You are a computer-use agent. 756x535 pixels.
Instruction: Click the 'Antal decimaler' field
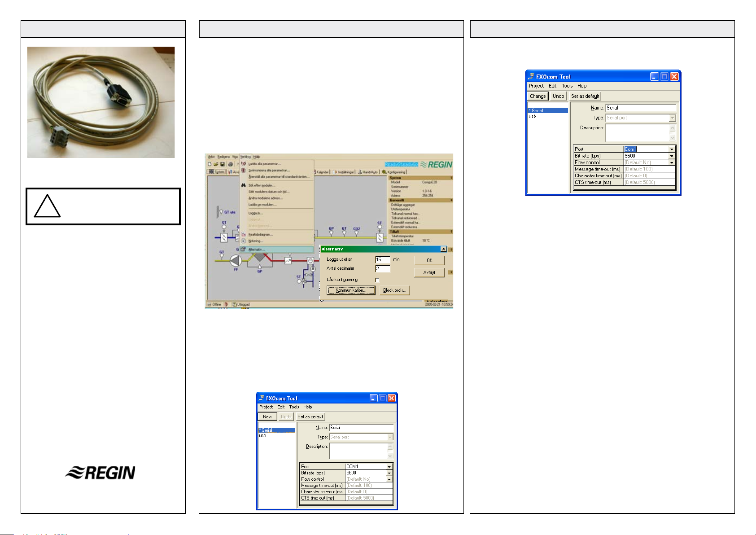tap(383, 268)
